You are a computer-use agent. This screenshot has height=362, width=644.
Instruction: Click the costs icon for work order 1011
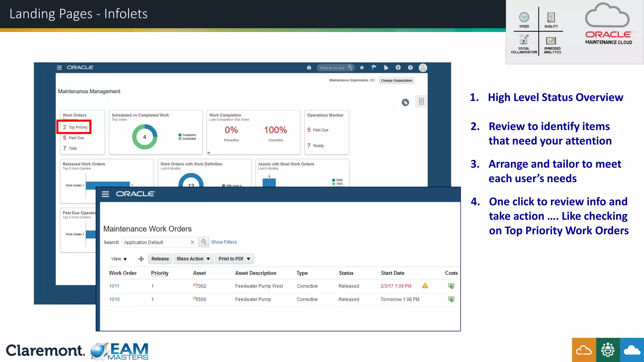point(451,286)
